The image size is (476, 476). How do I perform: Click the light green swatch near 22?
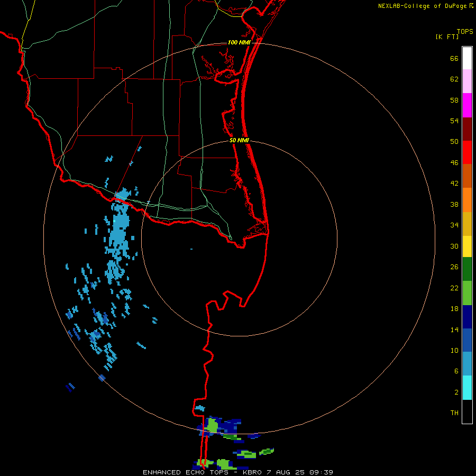467,293
